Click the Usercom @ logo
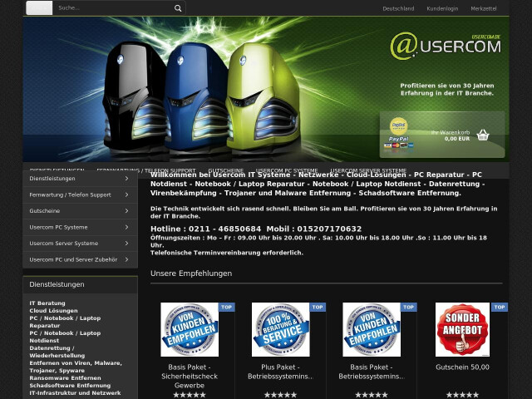This screenshot has width=532, height=399. pyautogui.click(x=446, y=47)
